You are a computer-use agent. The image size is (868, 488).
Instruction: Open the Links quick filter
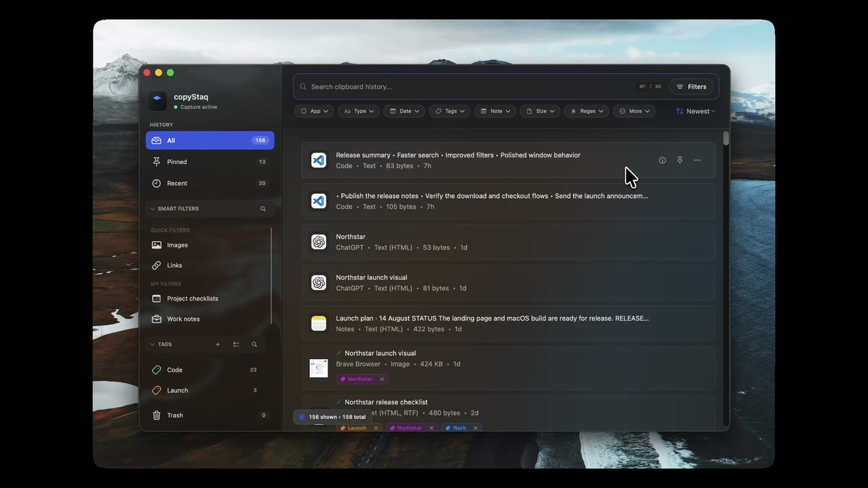(209, 265)
